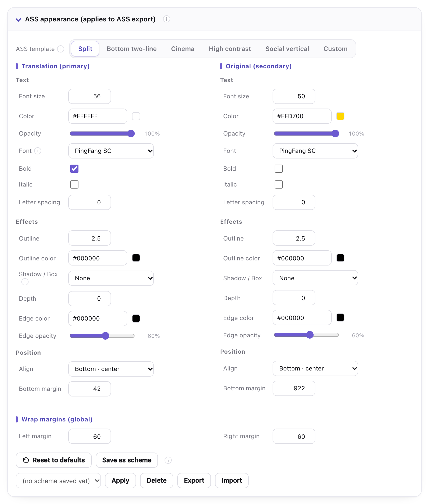This screenshot has height=504, width=429.
Task: Open secondary Edge color black swatch
Action: tap(340, 317)
